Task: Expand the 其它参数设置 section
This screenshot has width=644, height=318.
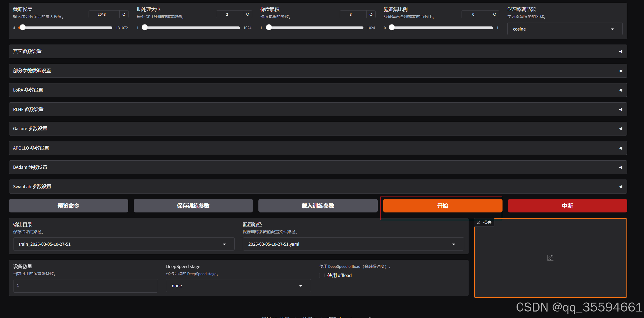Action: coord(318,52)
